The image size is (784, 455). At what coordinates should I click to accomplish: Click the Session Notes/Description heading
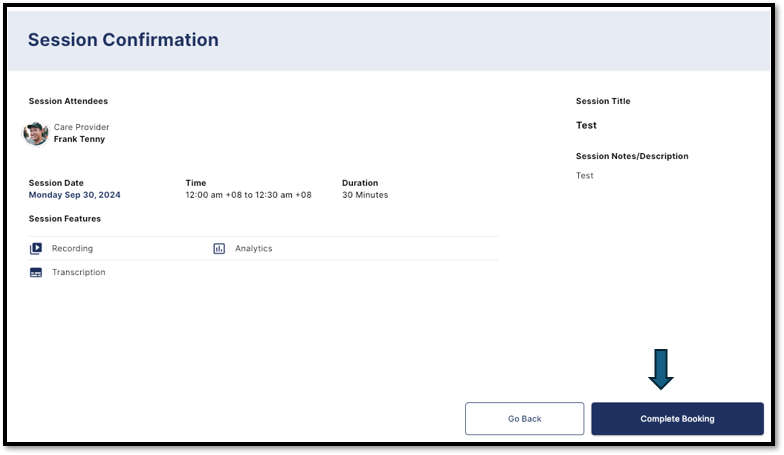point(632,156)
